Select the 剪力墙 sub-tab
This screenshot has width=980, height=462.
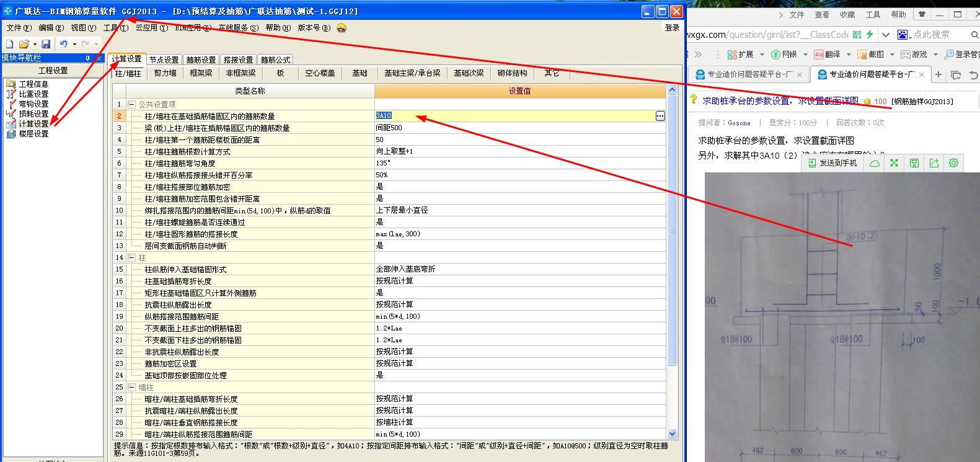(x=165, y=73)
